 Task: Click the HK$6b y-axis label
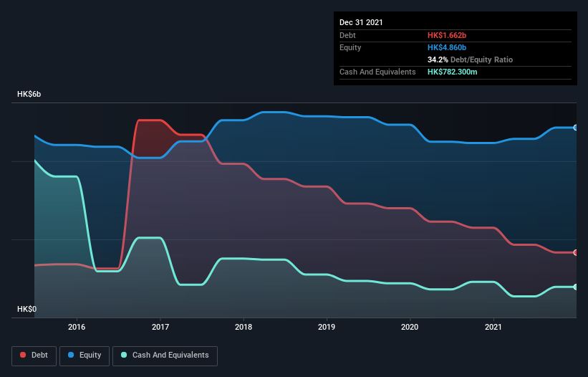29,94
